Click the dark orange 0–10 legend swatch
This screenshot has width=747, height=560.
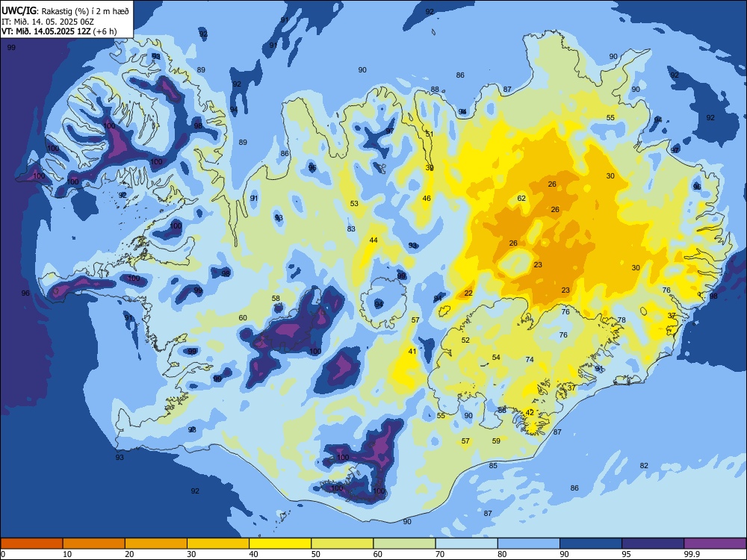(x=31, y=544)
